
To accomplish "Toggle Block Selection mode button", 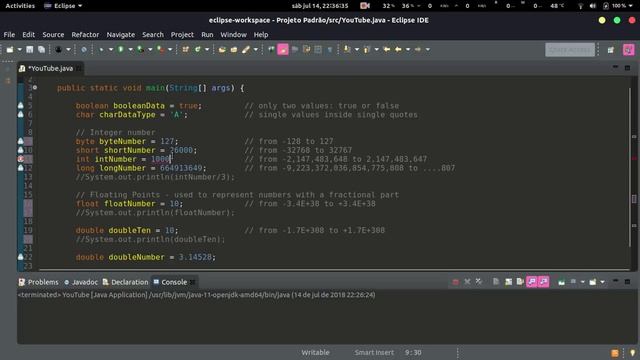I will 318,49.
